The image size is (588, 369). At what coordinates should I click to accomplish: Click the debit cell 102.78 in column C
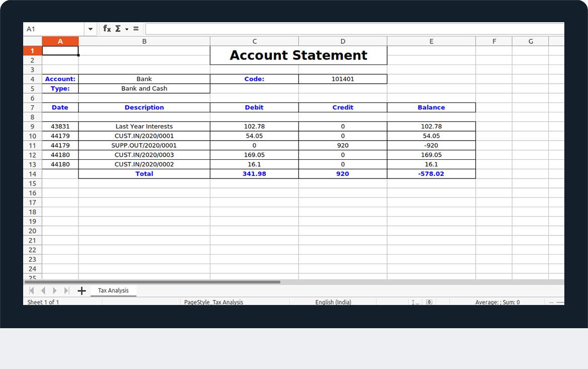(254, 127)
